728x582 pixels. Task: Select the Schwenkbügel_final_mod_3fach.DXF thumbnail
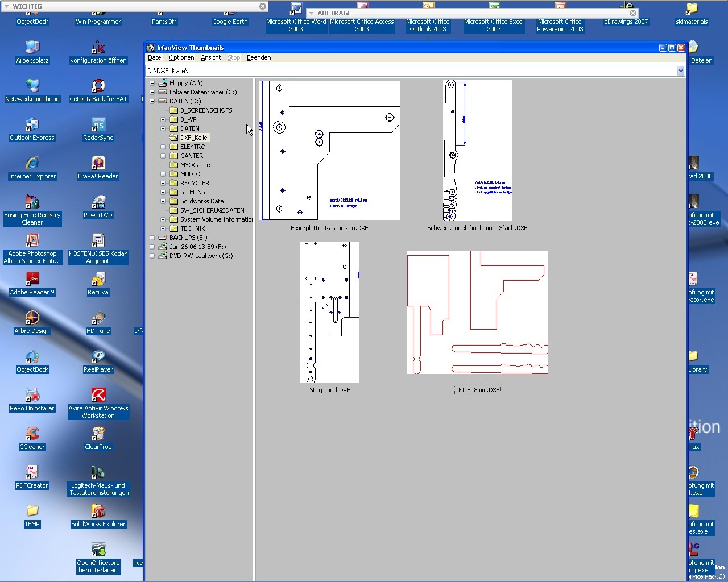[x=477, y=150]
